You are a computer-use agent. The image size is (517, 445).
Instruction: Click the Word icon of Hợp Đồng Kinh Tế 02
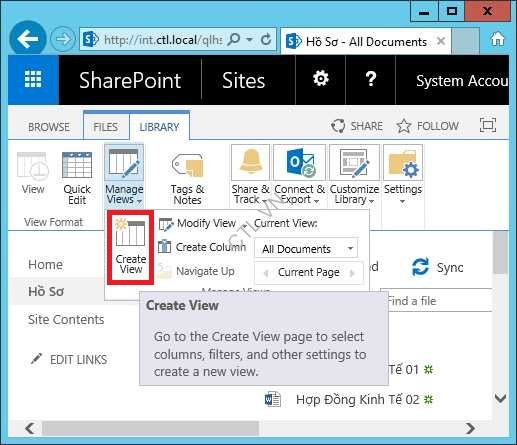(273, 399)
